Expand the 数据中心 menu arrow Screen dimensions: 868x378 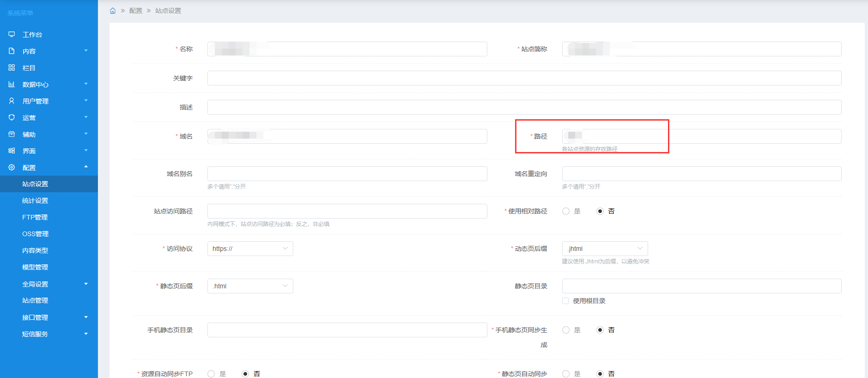pos(86,84)
